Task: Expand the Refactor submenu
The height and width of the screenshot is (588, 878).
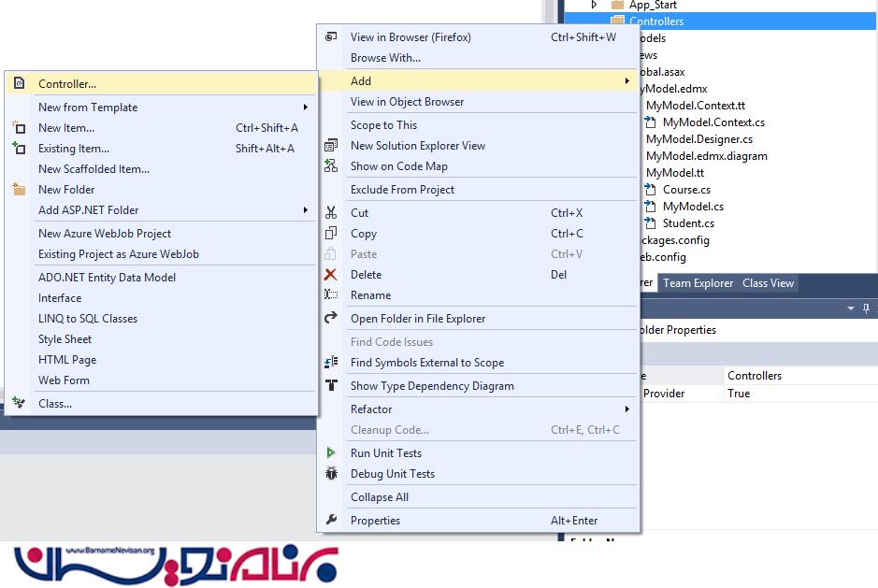Action: (x=626, y=409)
